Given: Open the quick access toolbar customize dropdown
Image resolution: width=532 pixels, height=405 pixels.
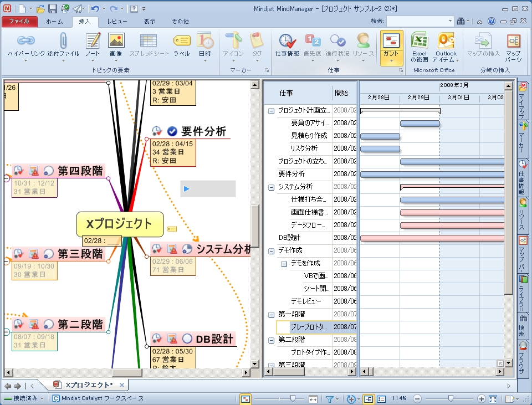Looking at the screenshot, I should pyautogui.click(x=144, y=9).
